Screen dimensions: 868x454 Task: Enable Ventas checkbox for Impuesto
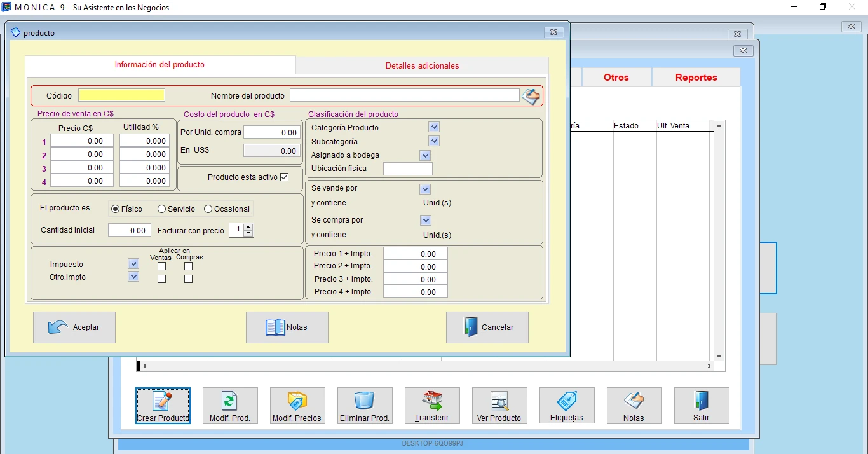coord(161,266)
